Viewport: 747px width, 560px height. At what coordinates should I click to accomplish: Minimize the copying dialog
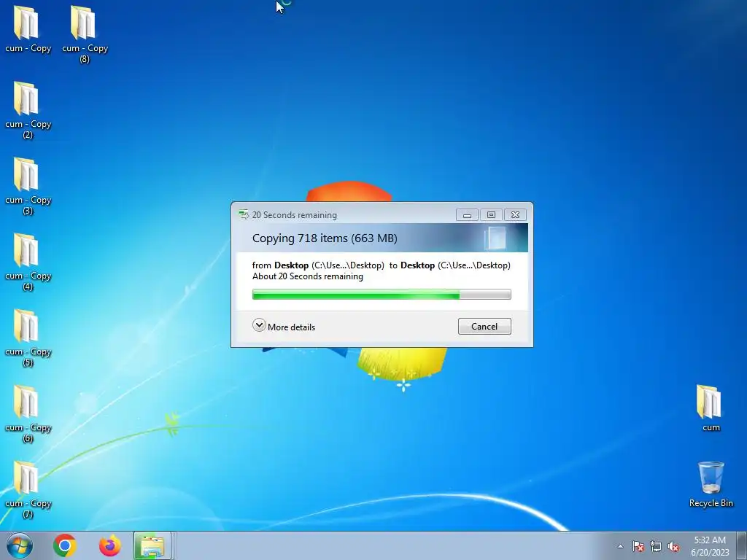467,215
